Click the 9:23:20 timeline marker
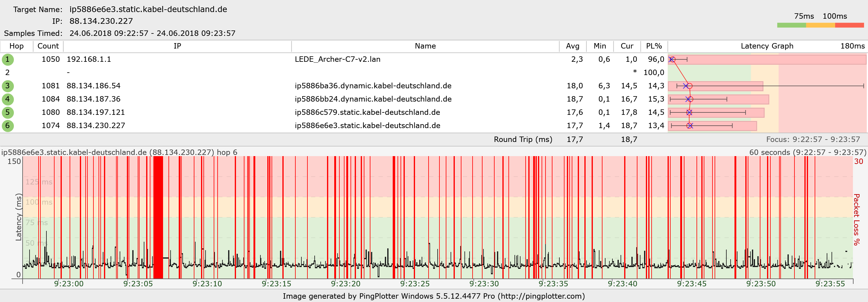 346,284
